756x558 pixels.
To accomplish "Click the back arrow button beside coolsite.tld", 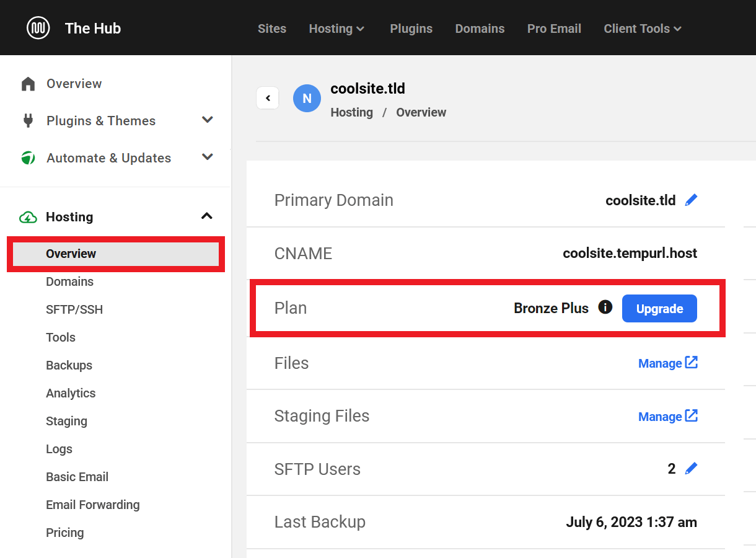I will pos(268,98).
